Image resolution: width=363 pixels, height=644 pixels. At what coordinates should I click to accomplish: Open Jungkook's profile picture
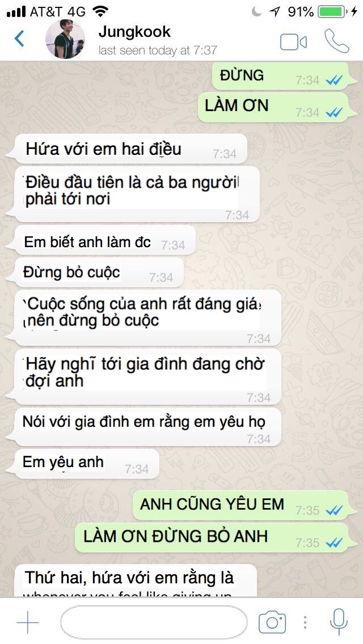tap(65, 39)
